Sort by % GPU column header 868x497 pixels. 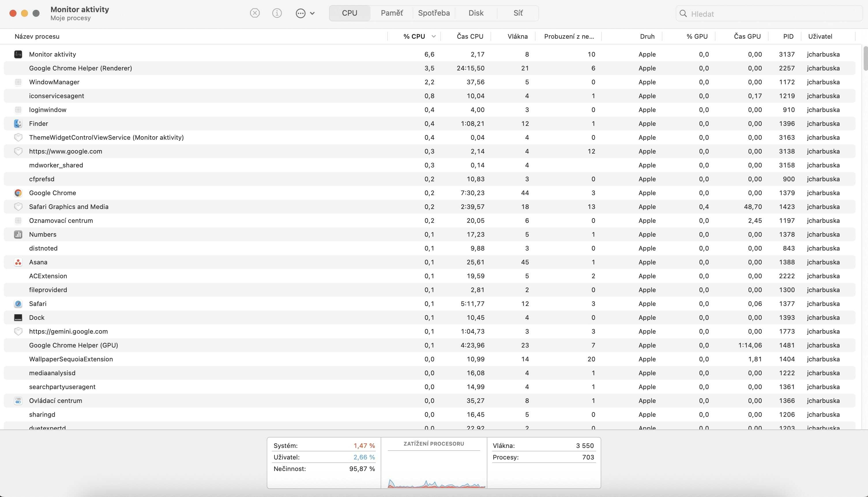[697, 37]
